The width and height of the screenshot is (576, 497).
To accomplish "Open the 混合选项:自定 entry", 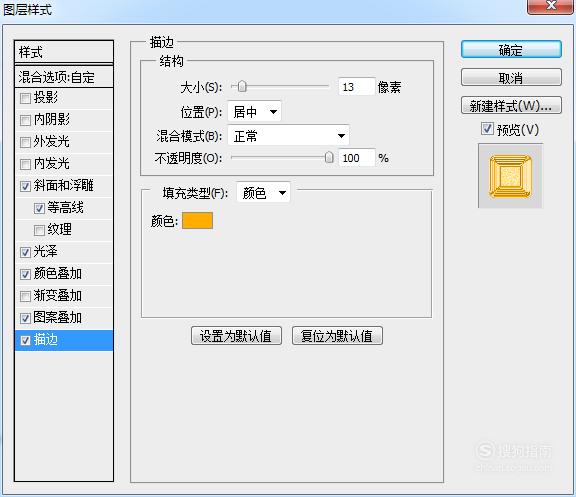I will 64,77.
